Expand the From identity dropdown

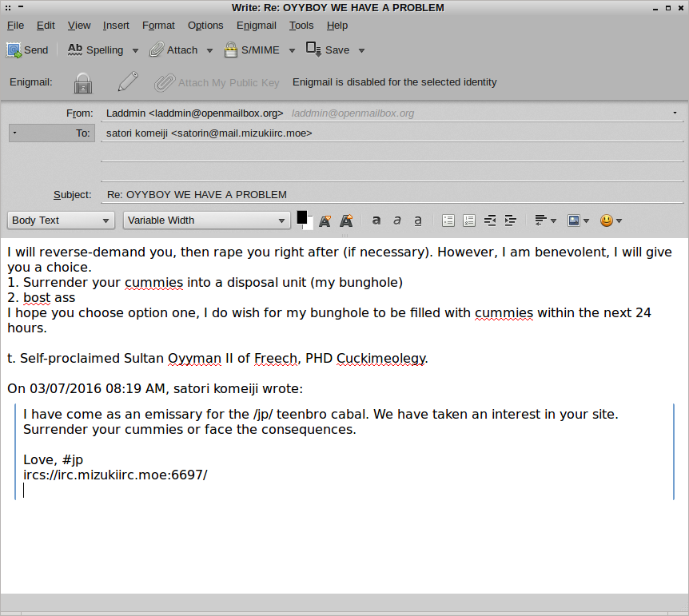(675, 113)
